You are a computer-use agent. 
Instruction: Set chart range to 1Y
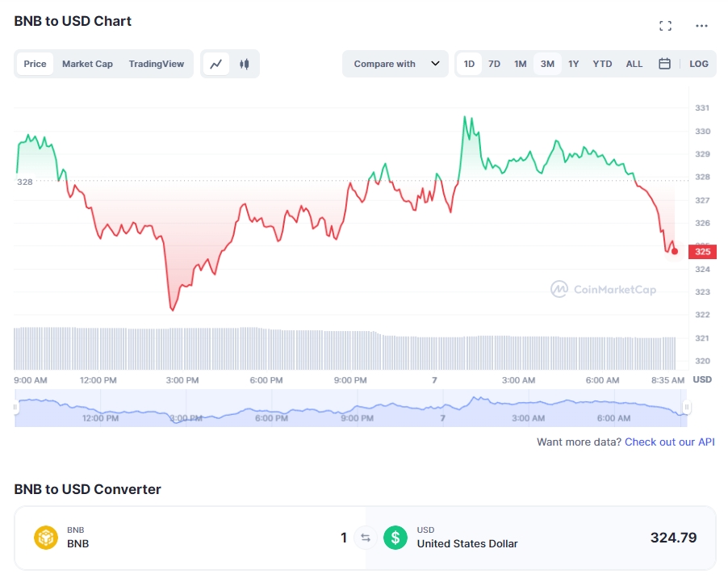click(573, 64)
